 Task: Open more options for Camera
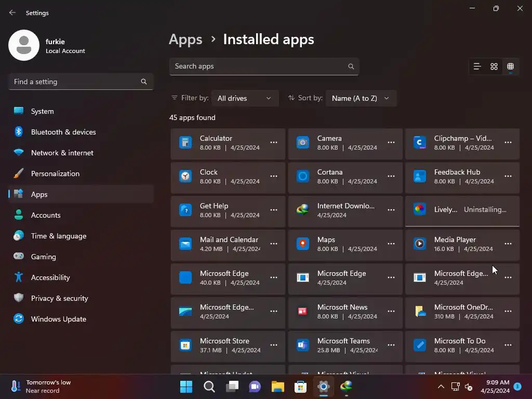click(391, 142)
